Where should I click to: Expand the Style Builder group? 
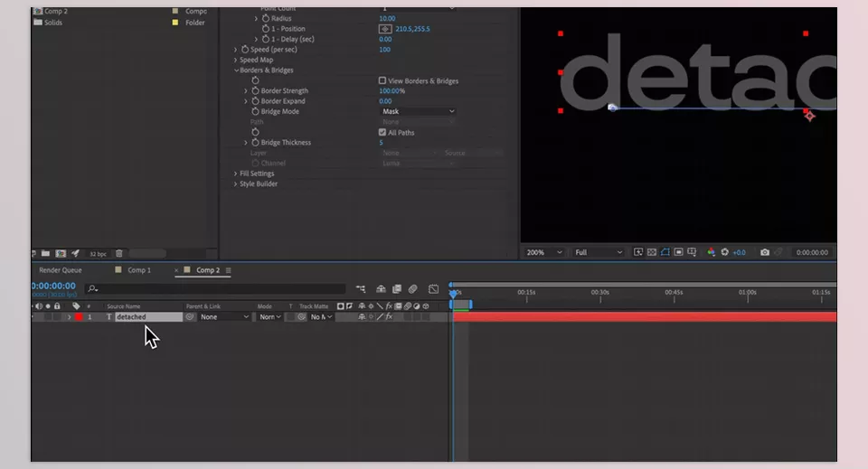pos(235,183)
